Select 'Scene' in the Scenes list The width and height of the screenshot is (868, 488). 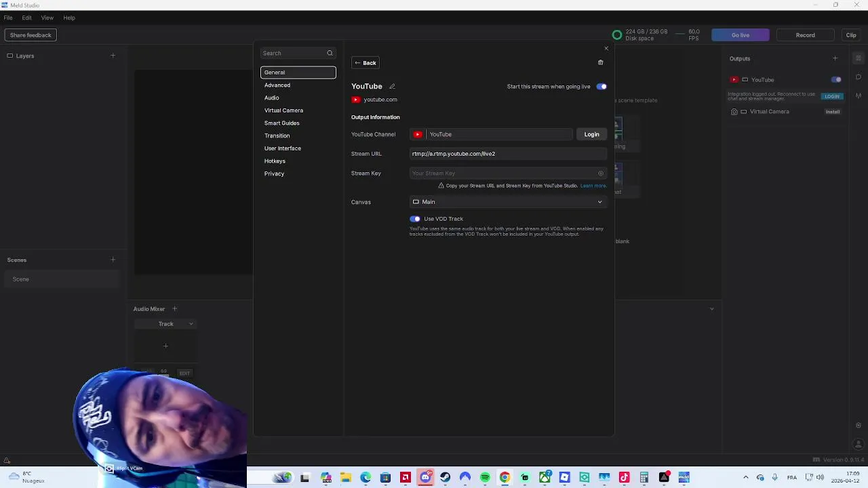tap(62, 279)
